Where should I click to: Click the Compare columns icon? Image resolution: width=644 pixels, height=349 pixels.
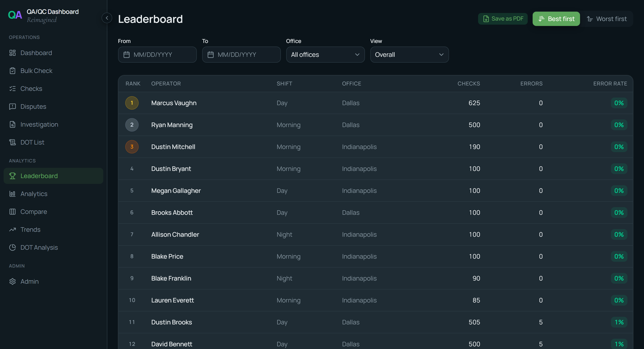[13, 212]
